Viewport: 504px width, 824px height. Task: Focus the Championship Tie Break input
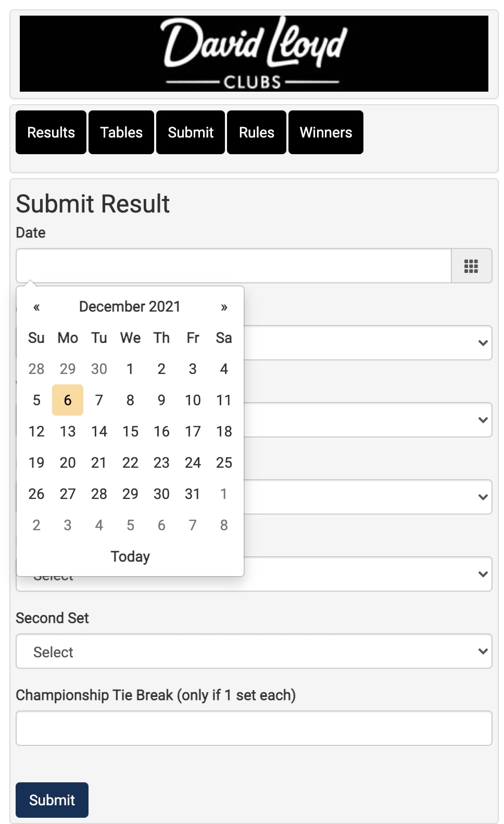pyautogui.click(x=254, y=728)
